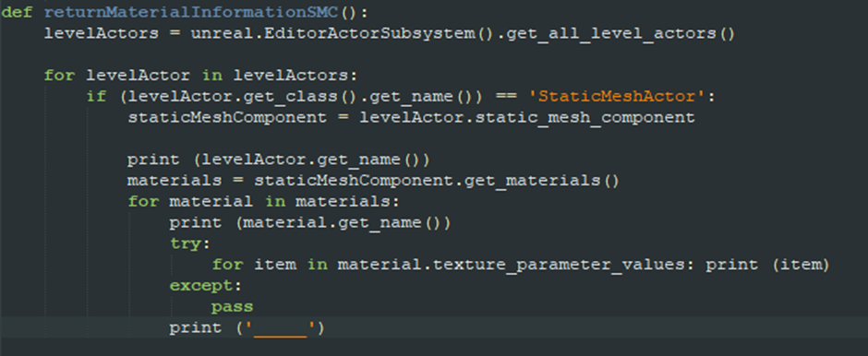This screenshot has height=356, width=868.
Task: Click 'for material in materials:' line
Action: [263, 202]
